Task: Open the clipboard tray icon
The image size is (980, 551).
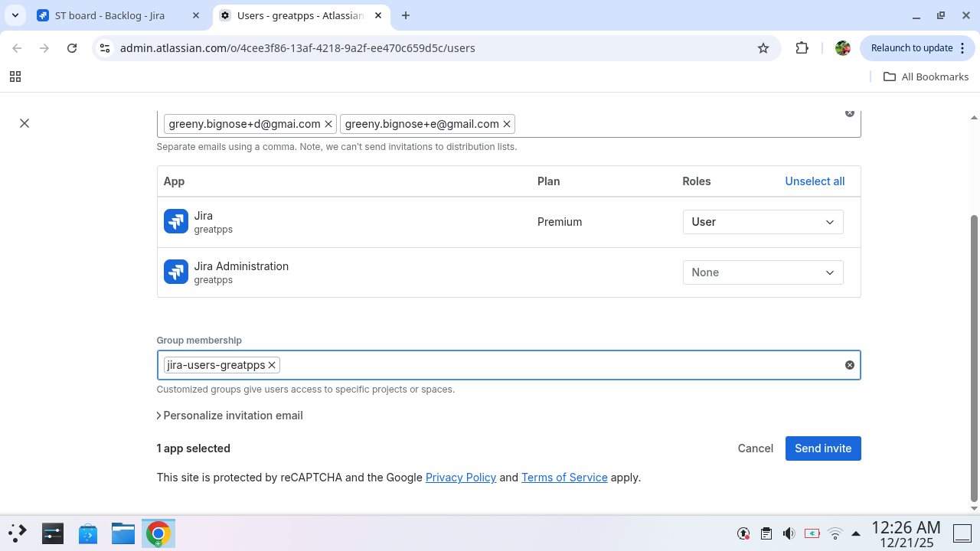Action: tap(766, 533)
